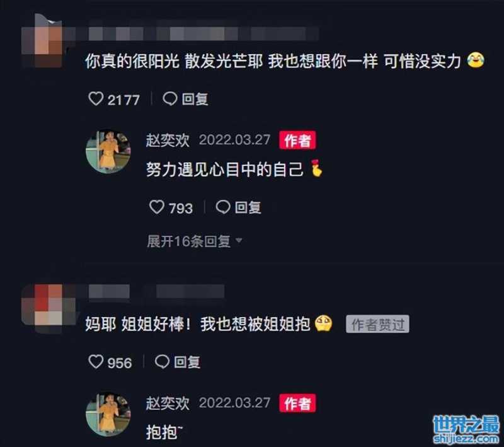This screenshot has width=504, height=447.
Task: Click the 作者赞过 tag
Action: (377, 324)
